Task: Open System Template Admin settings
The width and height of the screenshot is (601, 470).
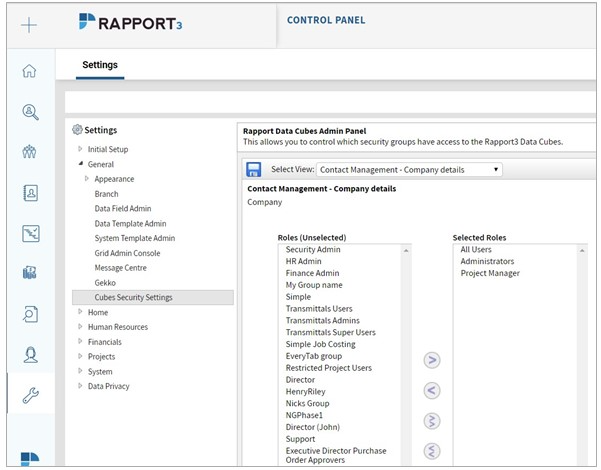Action: point(135,238)
